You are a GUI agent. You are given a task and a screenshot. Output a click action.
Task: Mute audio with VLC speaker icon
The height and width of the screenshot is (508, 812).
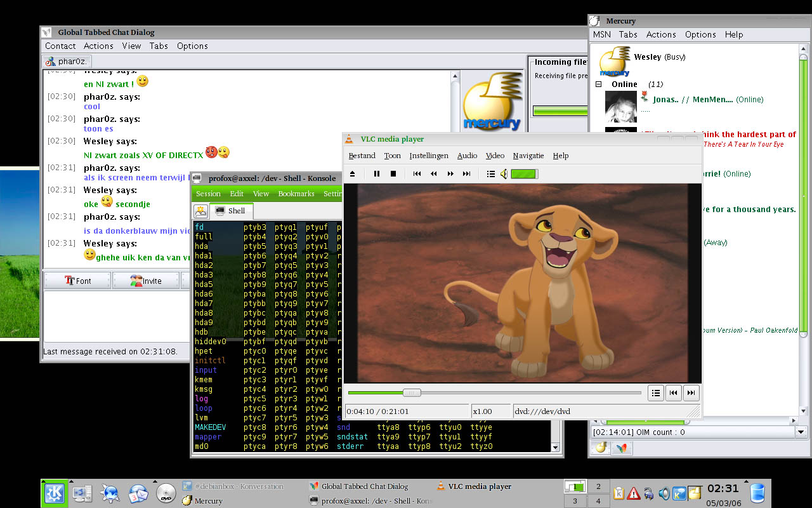(x=504, y=174)
